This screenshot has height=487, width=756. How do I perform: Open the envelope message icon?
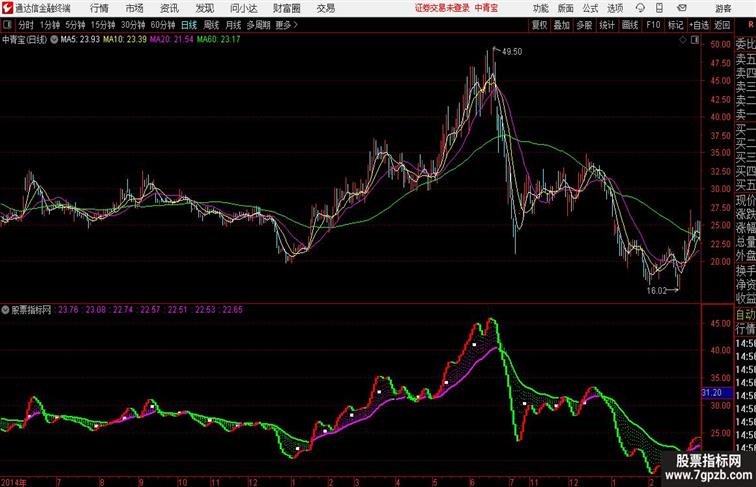point(682,8)
